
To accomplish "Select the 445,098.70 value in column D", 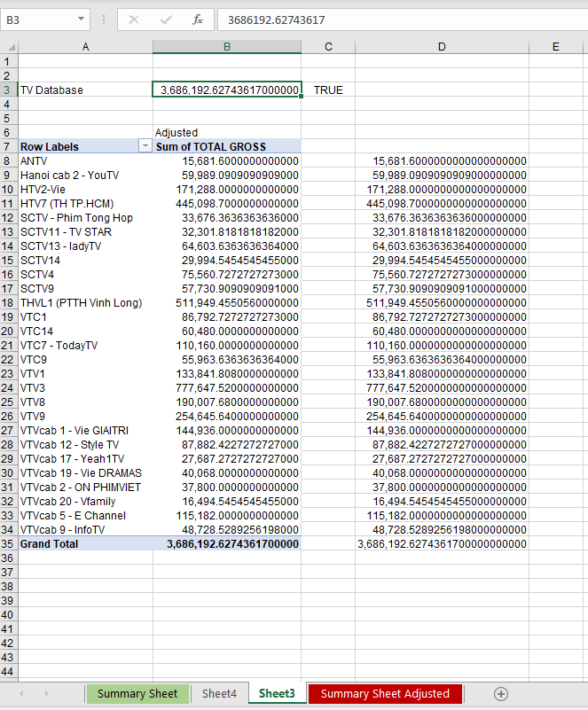I will (x=442, y=203).
